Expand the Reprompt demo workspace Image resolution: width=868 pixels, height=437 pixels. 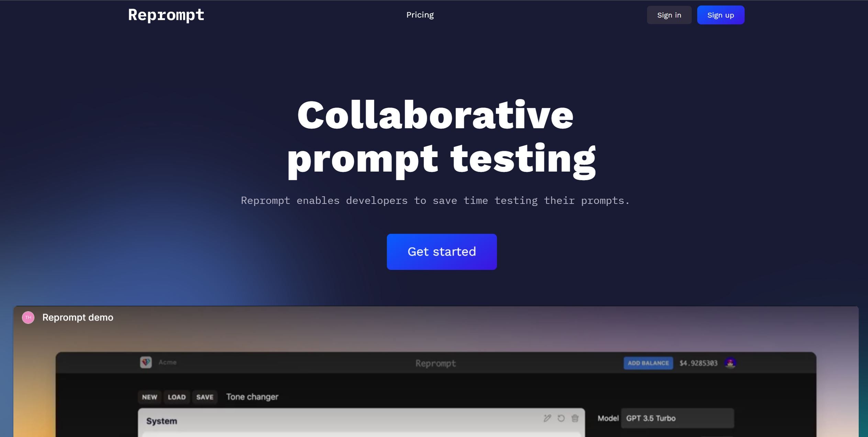coord(77,317)
